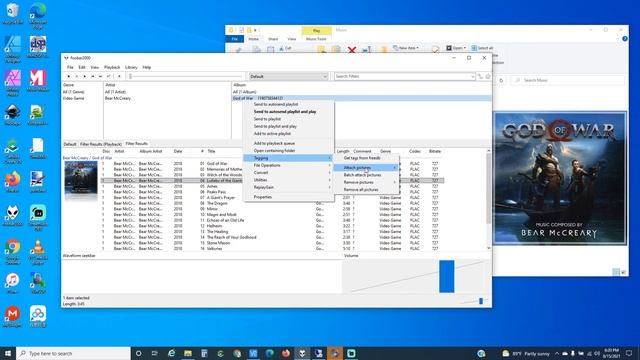The image size is (640, 360).
Task: Skip to next track in foobar2000 toolbar
Action: [100, 76]
